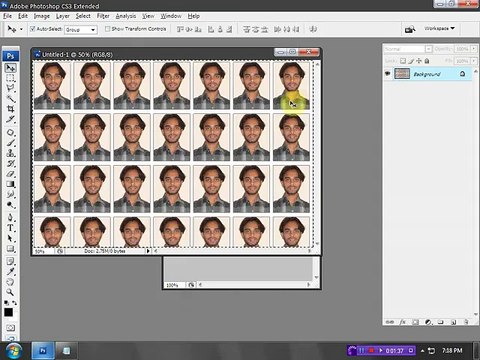Open the Analysis menu
Image resolution: width=480 pixels, height=360 pixels.
point(126,16)
